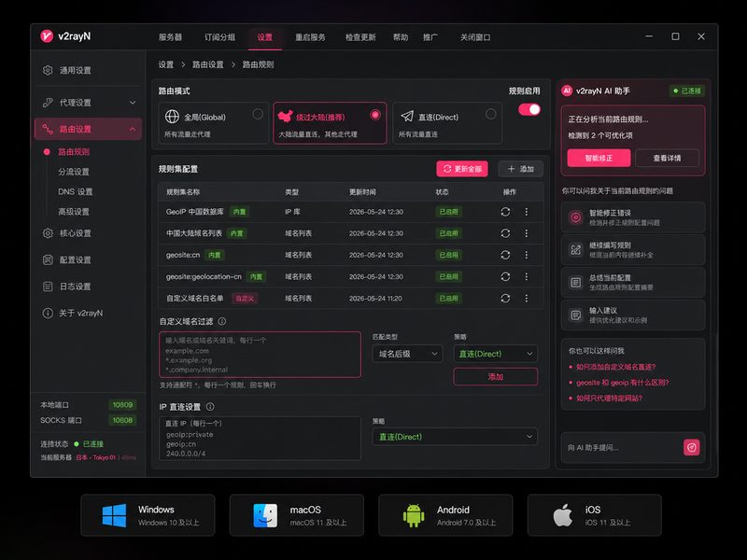Click the 如何添加自定义域名直连? suggestion
Viewport: 747px width, 560px height.
coord(616,367)
